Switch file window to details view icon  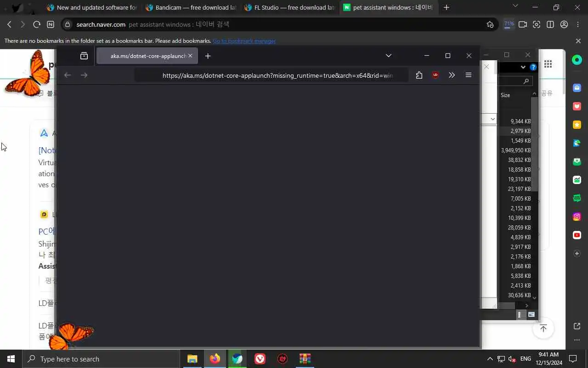point(520,315)
